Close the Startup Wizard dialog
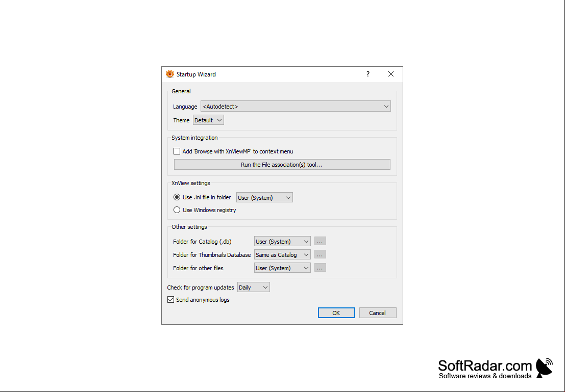This screenshot has height=392, width=565. coord(391,74)
